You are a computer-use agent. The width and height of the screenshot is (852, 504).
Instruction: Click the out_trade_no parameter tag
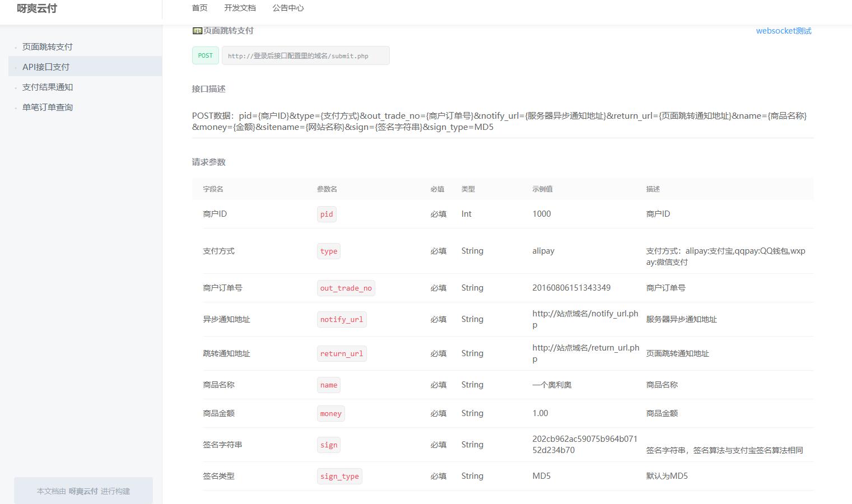346,288
